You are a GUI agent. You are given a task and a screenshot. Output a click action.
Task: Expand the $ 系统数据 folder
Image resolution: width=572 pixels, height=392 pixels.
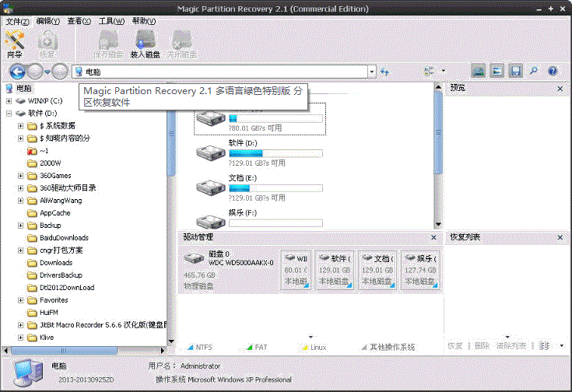[x=21, y=126]
